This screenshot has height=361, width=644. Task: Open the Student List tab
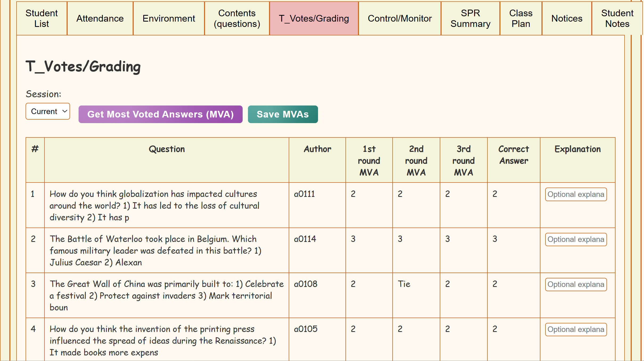pyautogui.click(x=42, y=18)
